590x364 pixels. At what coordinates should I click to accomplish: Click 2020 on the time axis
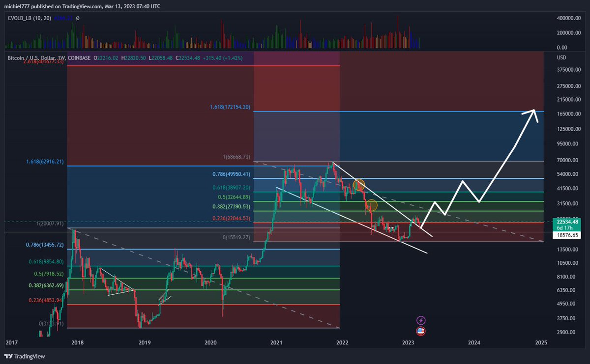(x=210, y=342)
